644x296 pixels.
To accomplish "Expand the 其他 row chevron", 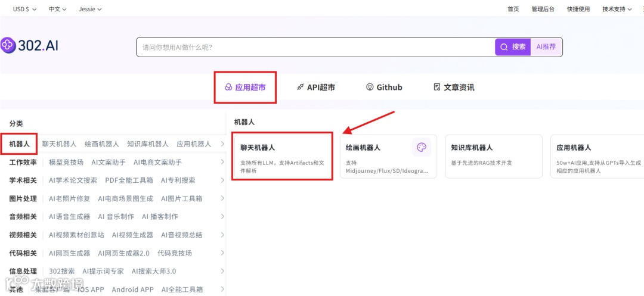I will [x=222, y=289].
